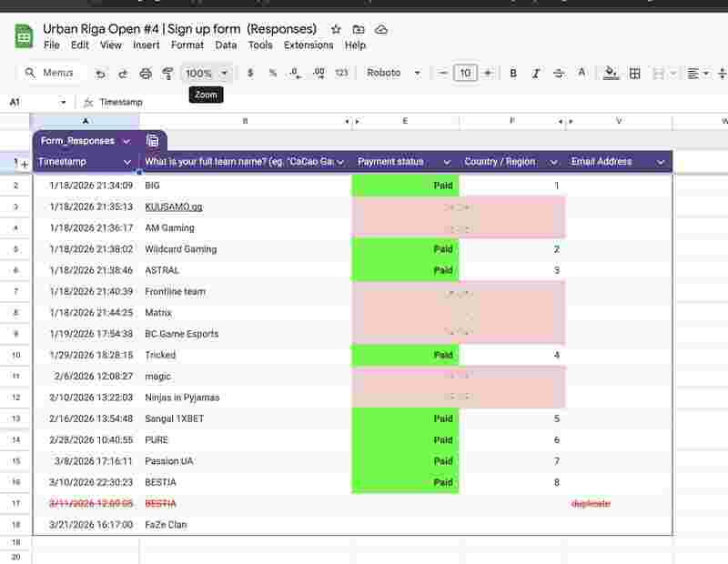Viewport: 728px width, 564px height.
Task: Apply currency format with dollar icon
Action: coord(250,74)
